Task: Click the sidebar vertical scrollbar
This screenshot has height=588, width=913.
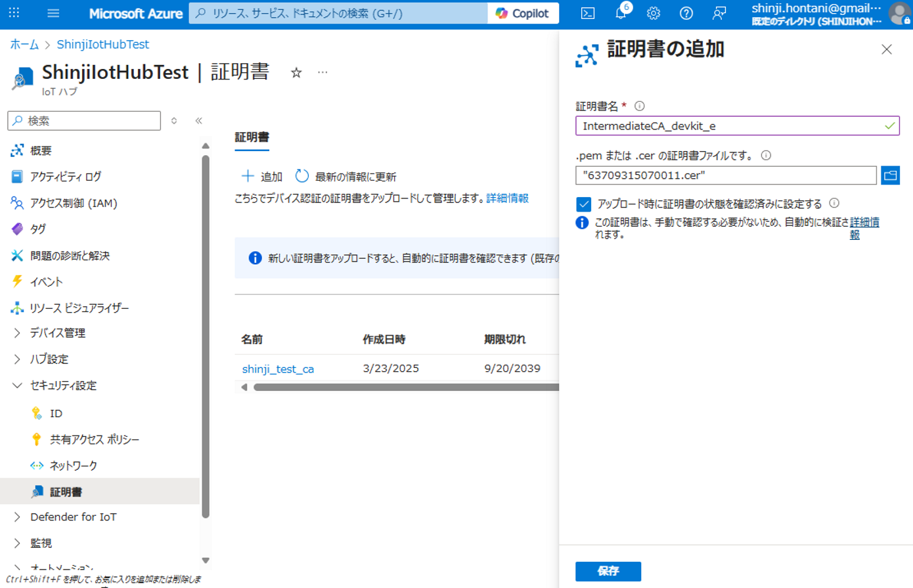Action: coord(206,336)
